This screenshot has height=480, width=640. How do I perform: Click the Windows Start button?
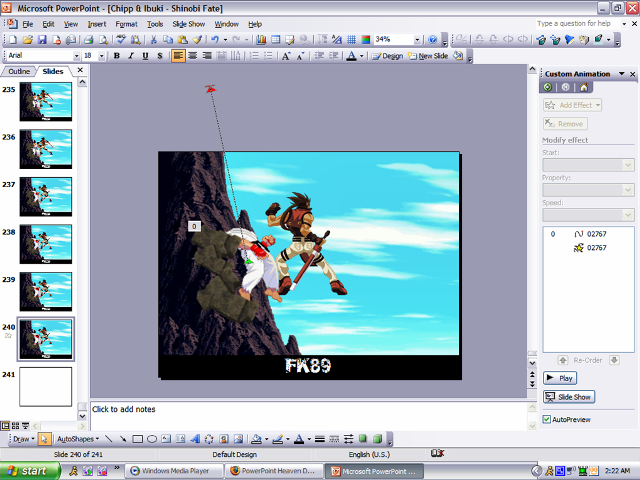click(x=29, y=471)
